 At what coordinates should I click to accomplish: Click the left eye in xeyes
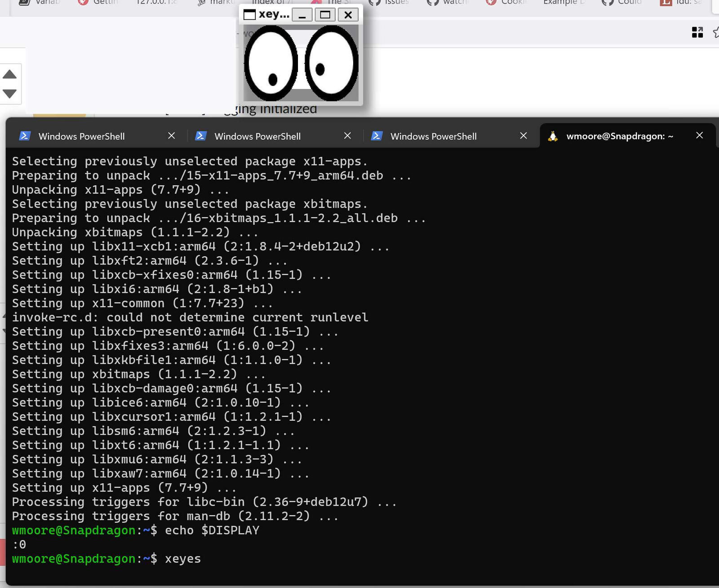pyautogui.click(x=271, y=63)
